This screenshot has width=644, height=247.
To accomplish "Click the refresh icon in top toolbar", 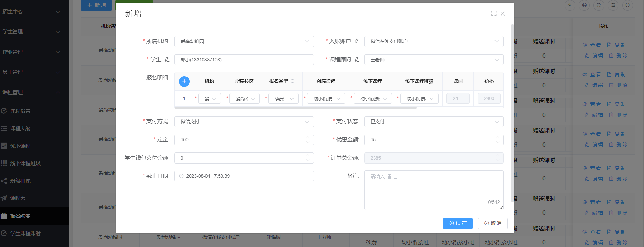I will tap(599, 5).
